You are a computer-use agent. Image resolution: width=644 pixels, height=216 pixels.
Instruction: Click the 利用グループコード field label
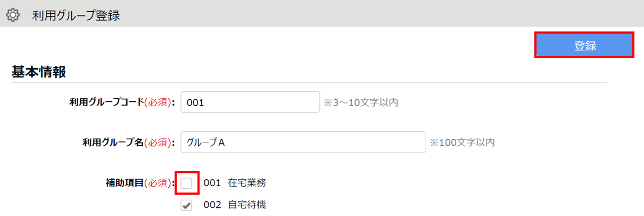click(x=106, y=102)
